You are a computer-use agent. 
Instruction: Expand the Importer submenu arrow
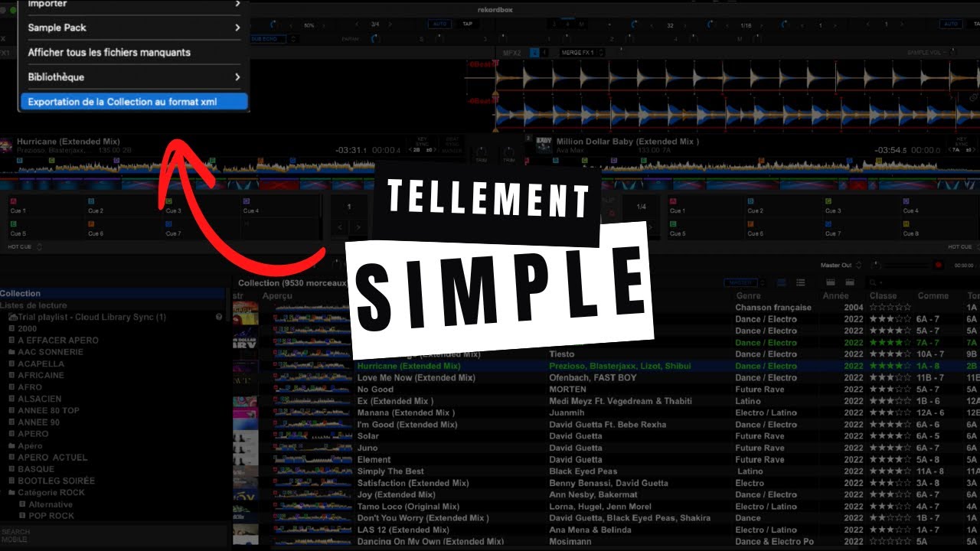pos(237,4)
